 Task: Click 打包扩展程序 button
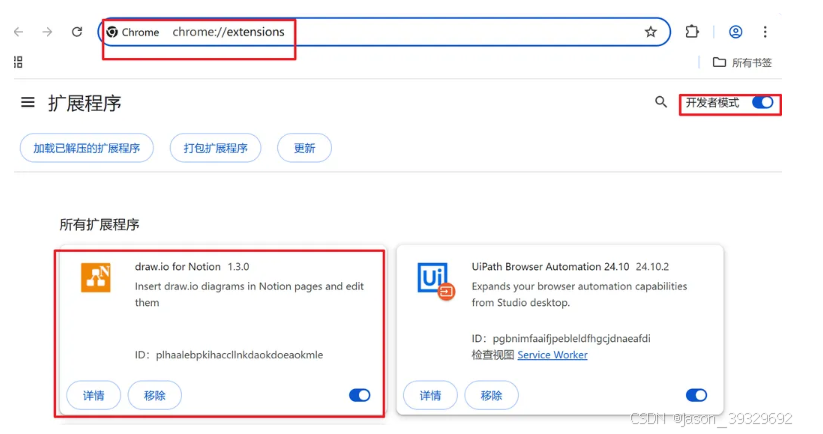pos(215,148)
